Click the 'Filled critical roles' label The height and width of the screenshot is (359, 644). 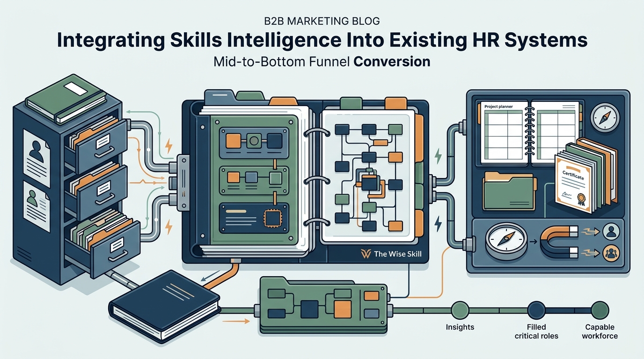click(536, 331)
